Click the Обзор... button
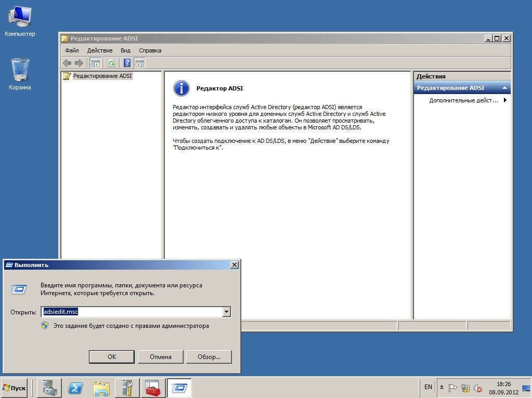Viewport: 532px width, 398px height. tap(209, 356)
